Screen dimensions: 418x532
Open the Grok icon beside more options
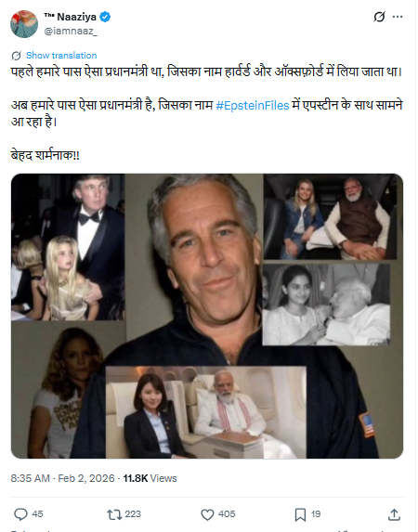(x=379, y=17)
